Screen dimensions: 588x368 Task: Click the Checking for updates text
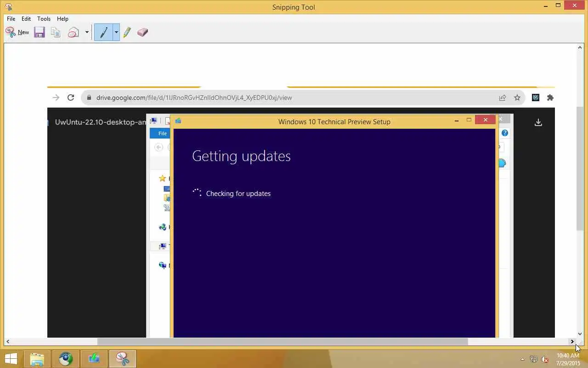[238, 194]
